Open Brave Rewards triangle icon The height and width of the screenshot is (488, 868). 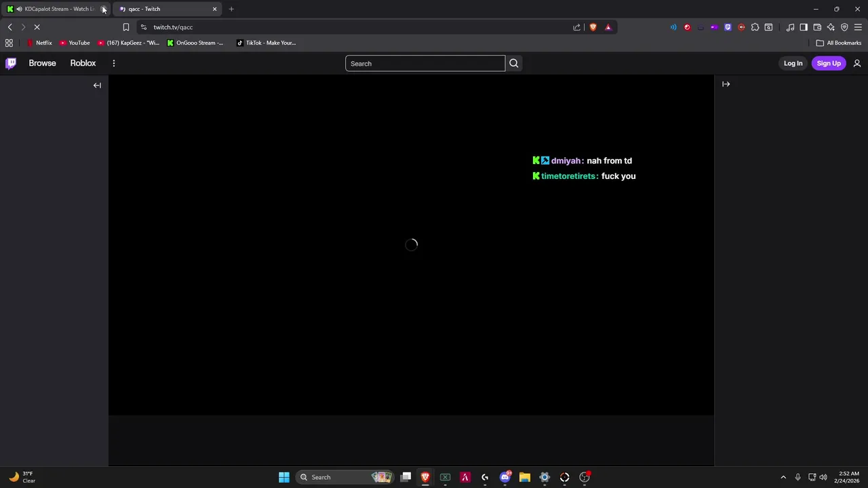[608, 27]
